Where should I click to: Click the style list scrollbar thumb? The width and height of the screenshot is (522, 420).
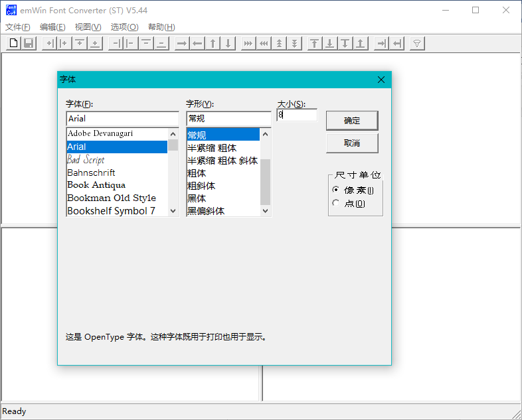click(266, 182)
